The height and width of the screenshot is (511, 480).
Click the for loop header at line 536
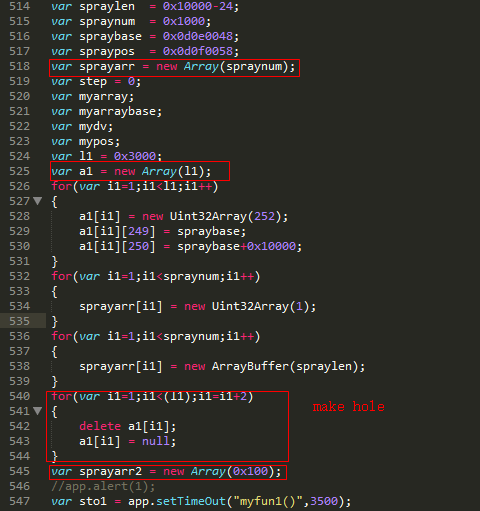156,336
